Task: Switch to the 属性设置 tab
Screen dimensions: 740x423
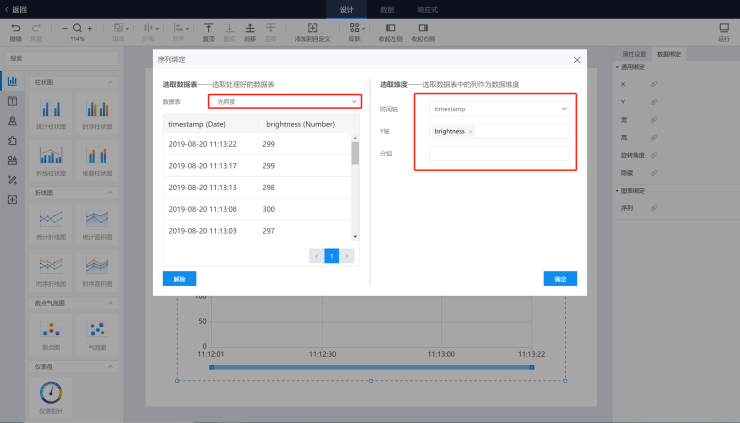Action: pyautogui.click(x=634, y=54)
